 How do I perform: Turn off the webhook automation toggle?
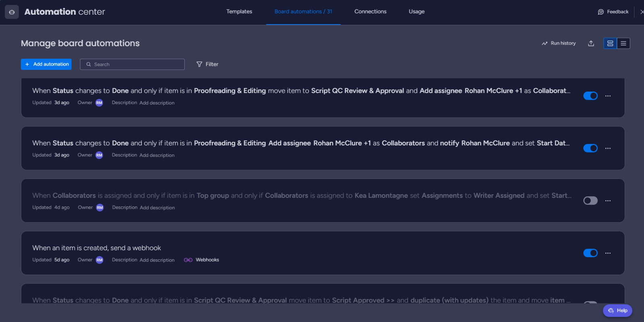590,253
